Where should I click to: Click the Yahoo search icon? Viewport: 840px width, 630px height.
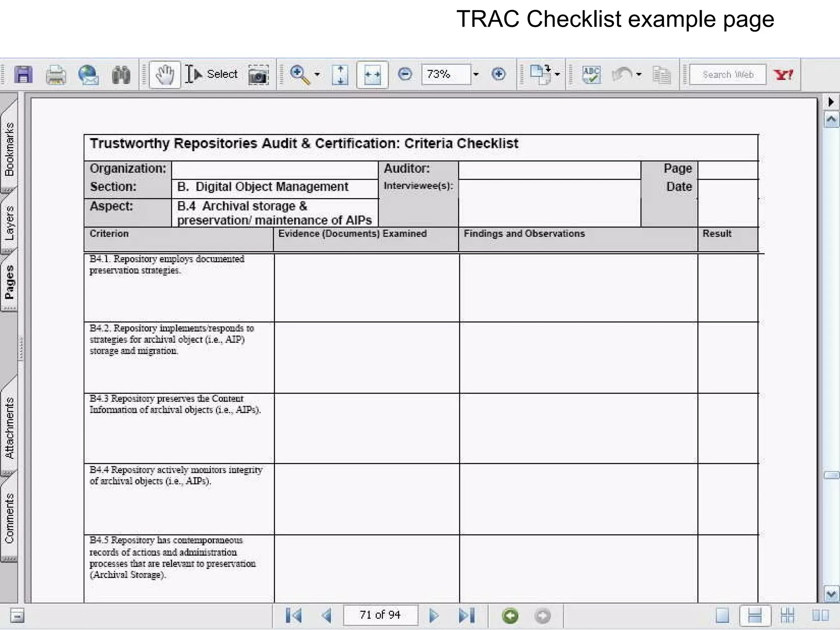783,75
